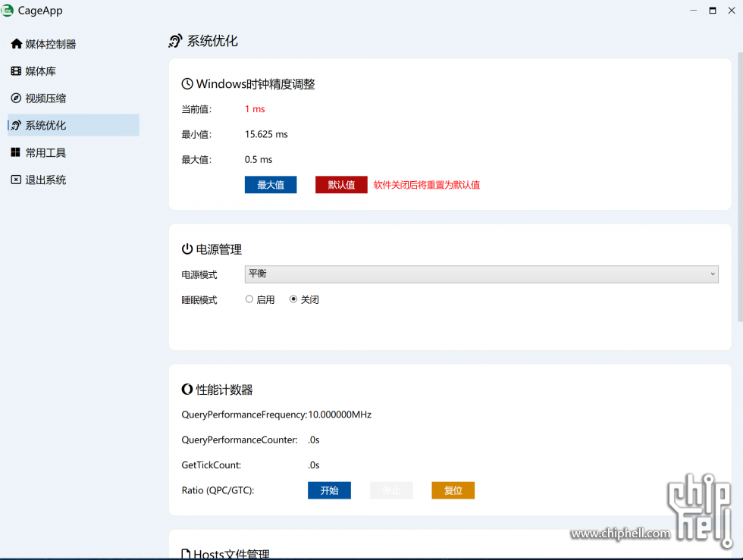Click the red 软件关闭后将重置为默认值 notice

click(x=426, y=185)
